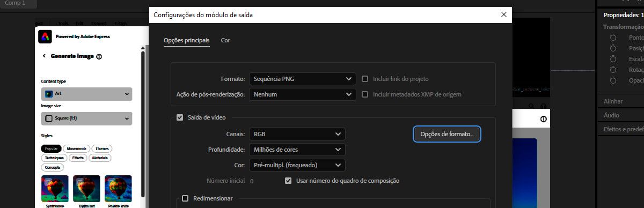
Task: Open the Ação de pós-renderização dropdown
Action: pos(302,94)
